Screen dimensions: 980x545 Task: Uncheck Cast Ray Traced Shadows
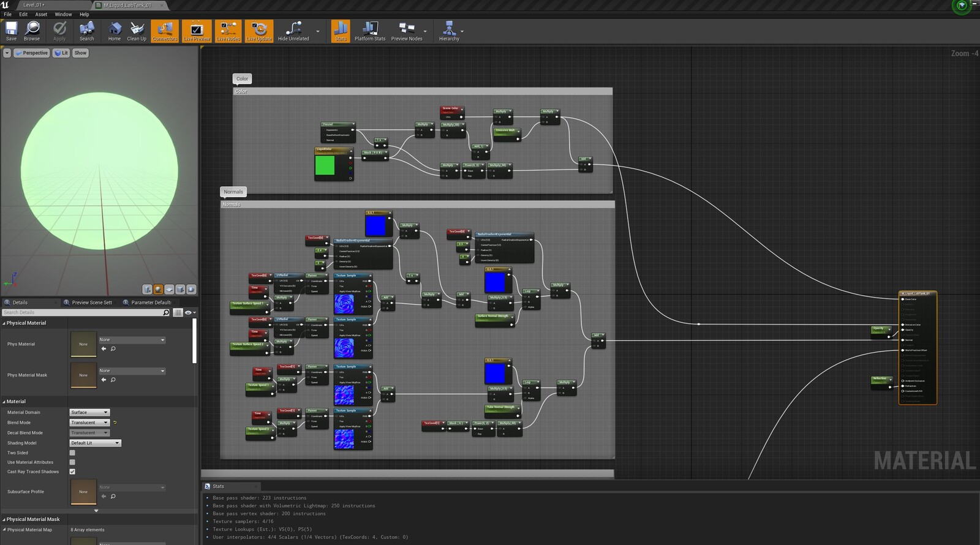[x=72, y=472]
